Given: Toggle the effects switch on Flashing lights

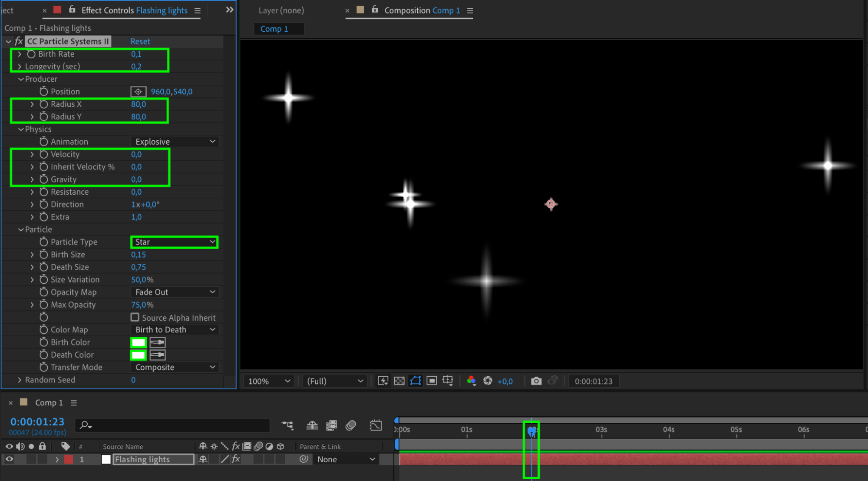Looking at the screenshot, I should click(236, 459).
